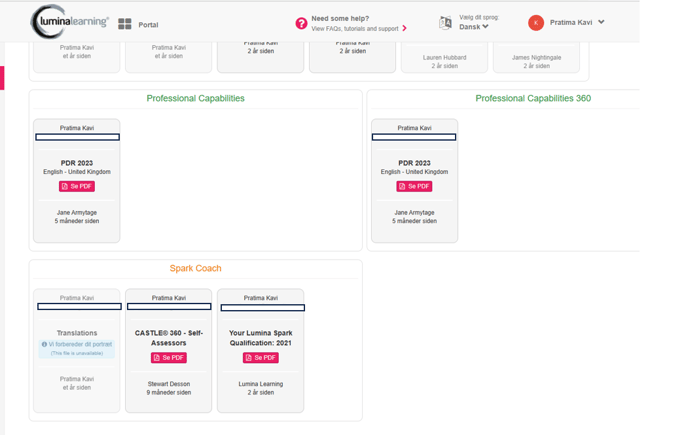The image size is (688, 435).
Task: Click the Spark Coach section heading
Action: click(x=196, y=268)
